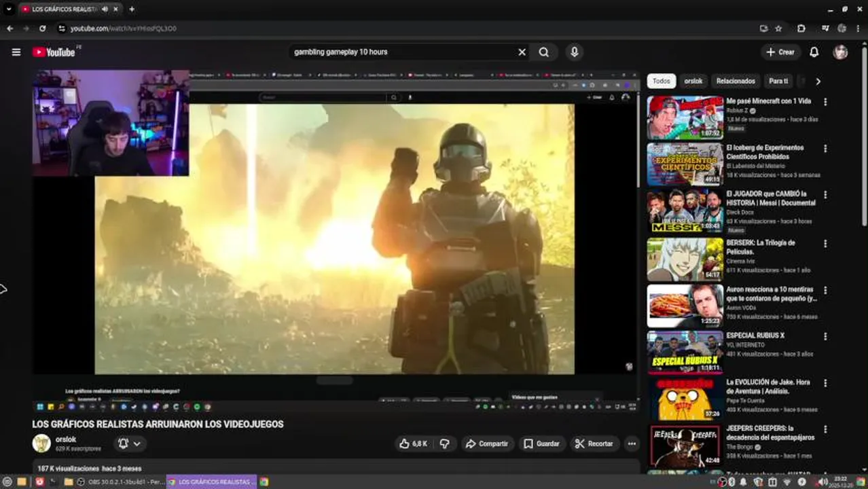Open Auron reacciona a 10 mentiras video
Image resolution: width=868 pixels, height=489 pixels.
772,293
